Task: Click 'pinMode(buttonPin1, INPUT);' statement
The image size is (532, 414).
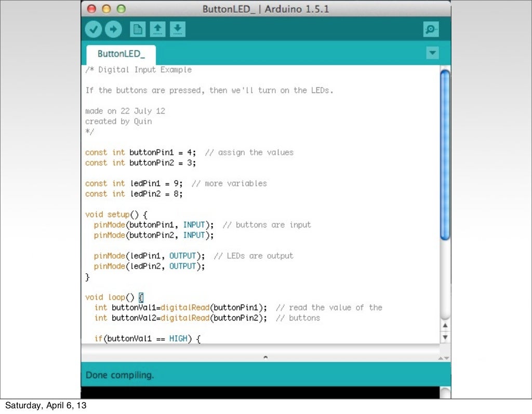Action: (x=154, y=225)
